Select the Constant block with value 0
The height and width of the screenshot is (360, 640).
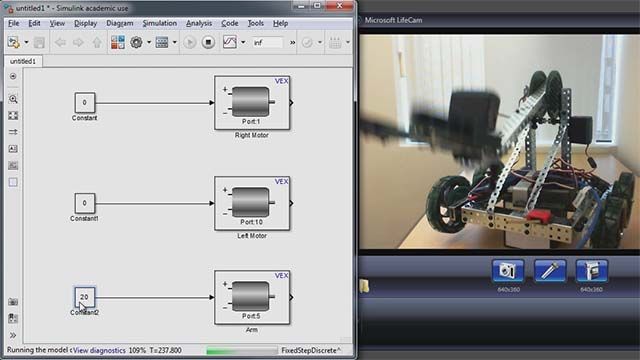point(84,102)
